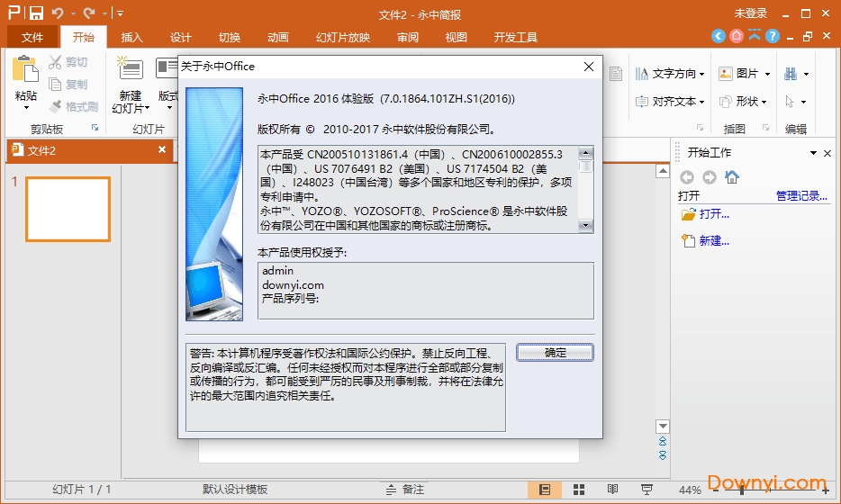
Task: Click the blue Help question icon
Action: click(x=773, y=36)
